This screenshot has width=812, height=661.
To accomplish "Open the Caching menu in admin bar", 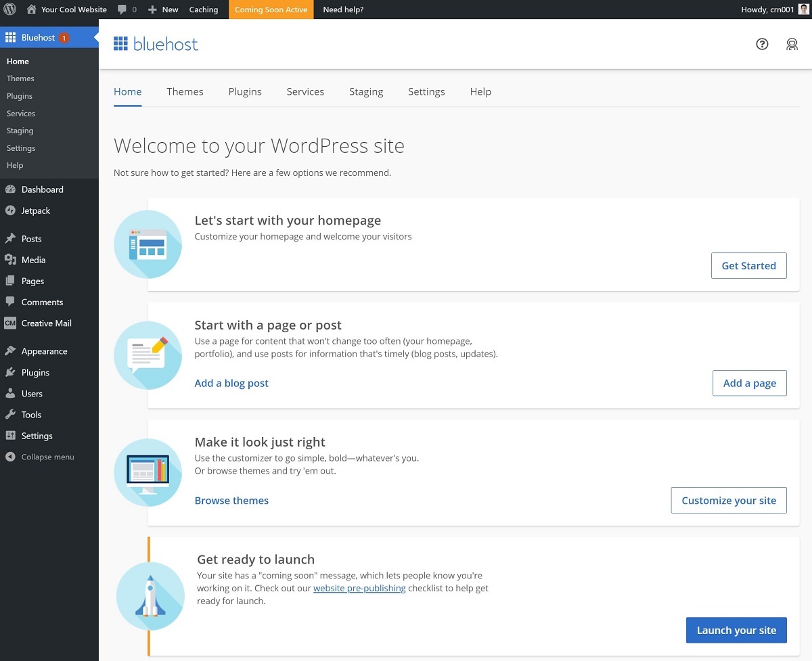I will (204, 9).
